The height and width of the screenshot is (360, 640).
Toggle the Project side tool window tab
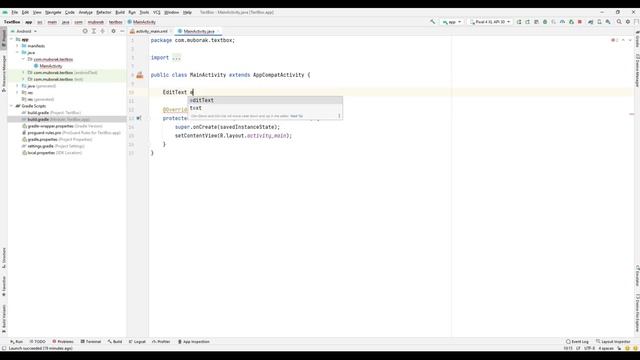click(x=4, y=37)
